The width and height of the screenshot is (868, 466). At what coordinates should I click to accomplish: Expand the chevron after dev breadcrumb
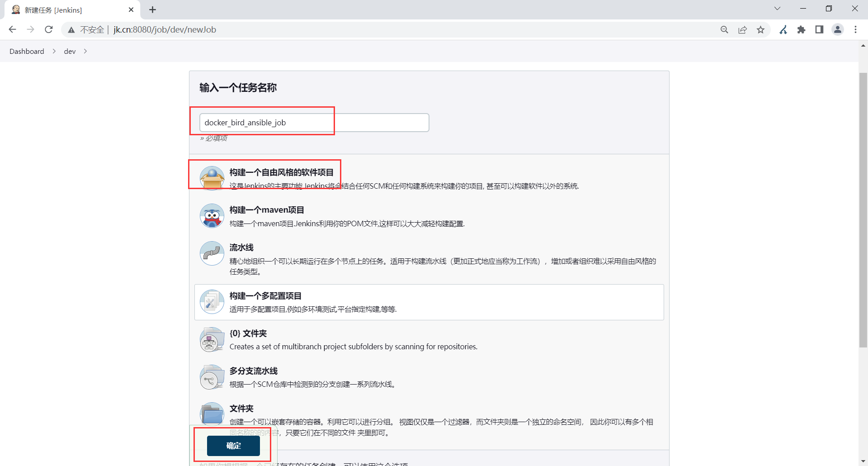point(85,52)
